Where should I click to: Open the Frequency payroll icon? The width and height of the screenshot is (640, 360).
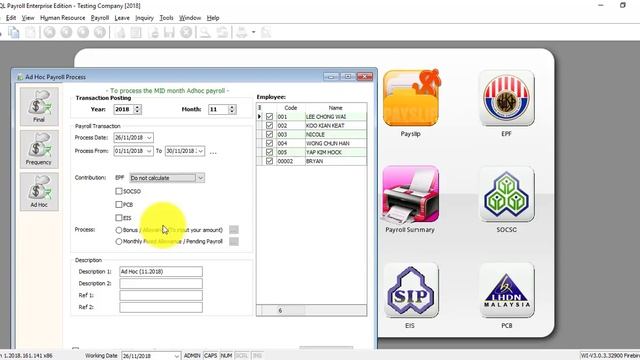click(x=39, y=149)
